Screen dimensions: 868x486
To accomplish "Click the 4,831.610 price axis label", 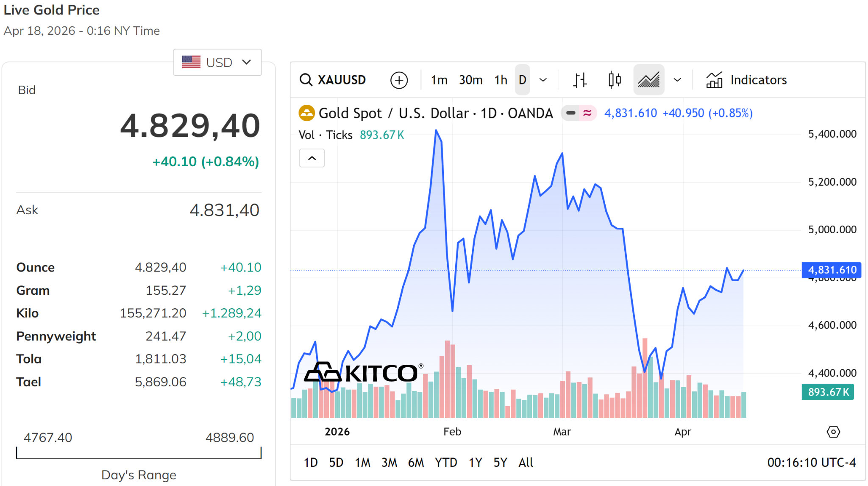I will click(x=832, y=270).
